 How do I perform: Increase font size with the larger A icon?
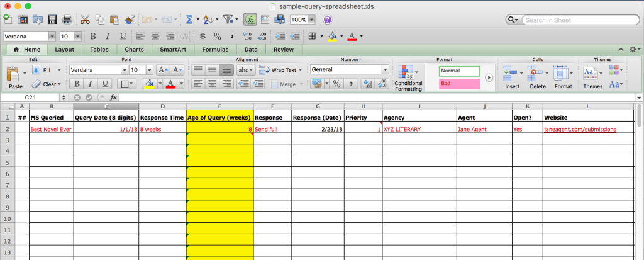[x=163, y=71]
